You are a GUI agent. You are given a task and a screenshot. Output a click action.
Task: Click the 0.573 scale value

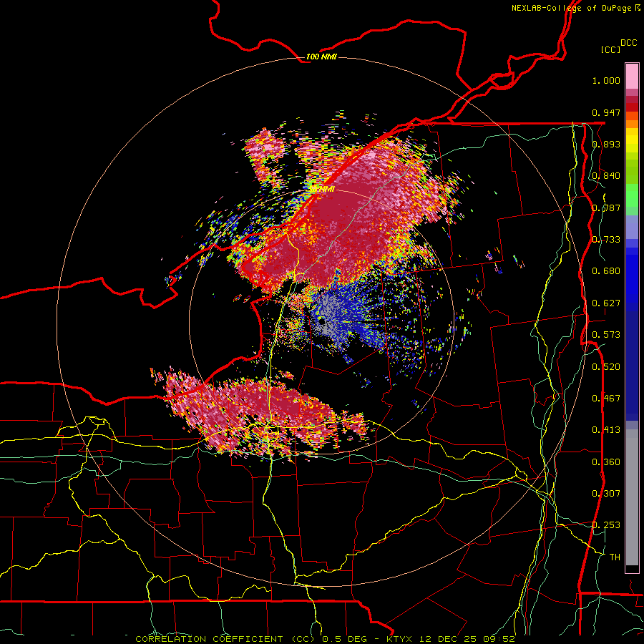click(606, 335)
